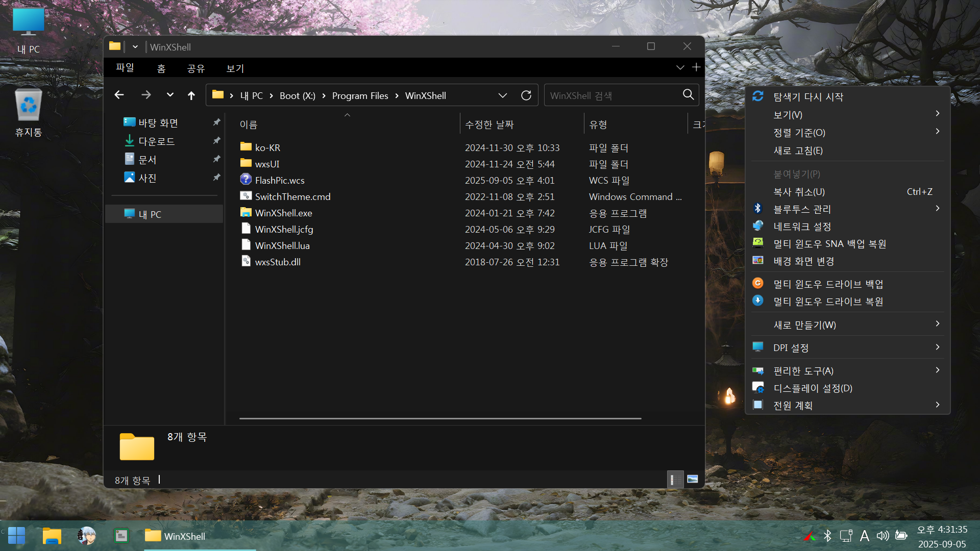Choose 새로 고침(E) in context menu
The height and width of the screenshot is (551, 980).
point(798,151)
